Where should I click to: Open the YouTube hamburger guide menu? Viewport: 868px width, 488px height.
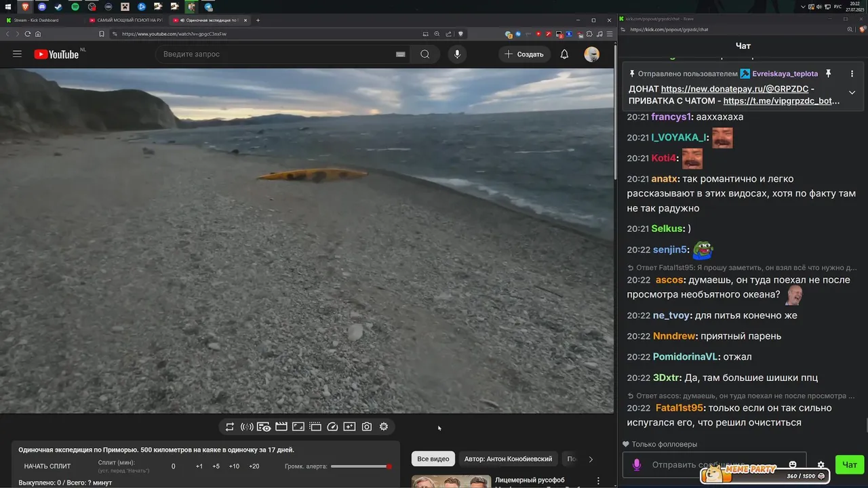click(18, 54)
